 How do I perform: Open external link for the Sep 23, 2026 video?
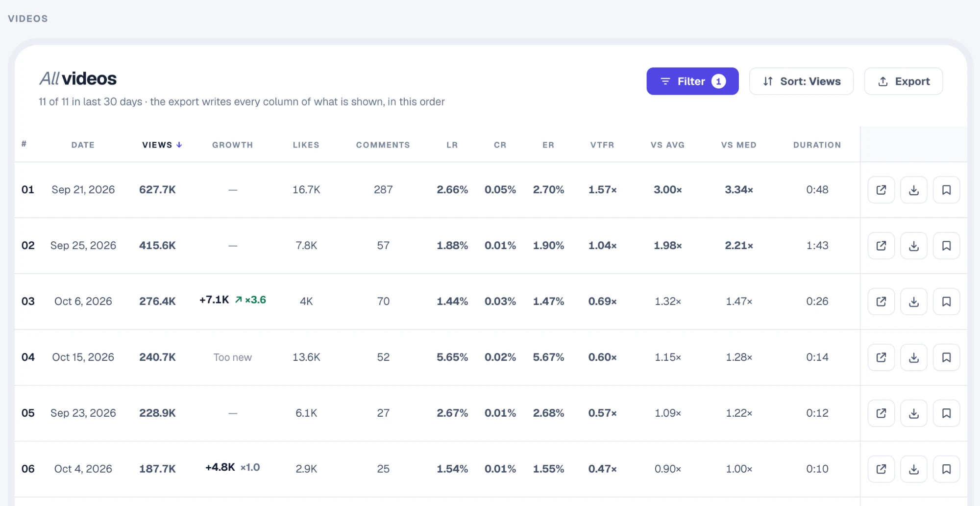point(881,413)
